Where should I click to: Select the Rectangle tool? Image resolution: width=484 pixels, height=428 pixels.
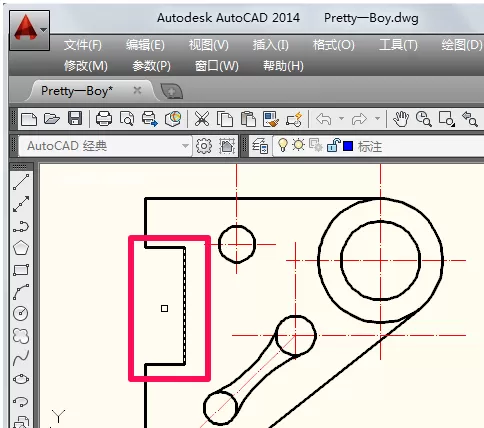(x=21, y=270)
